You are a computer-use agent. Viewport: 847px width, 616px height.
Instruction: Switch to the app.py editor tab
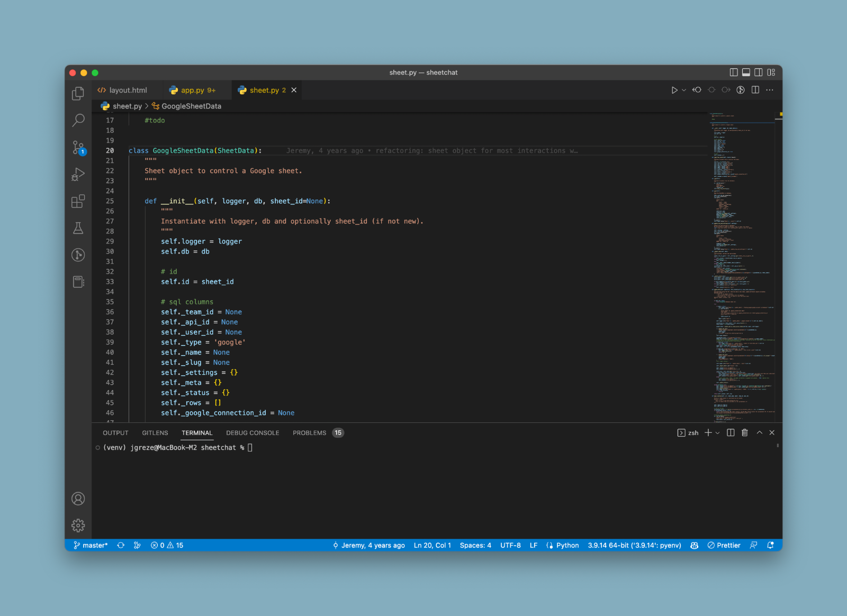pyautogui.click(x=193, y=90)
